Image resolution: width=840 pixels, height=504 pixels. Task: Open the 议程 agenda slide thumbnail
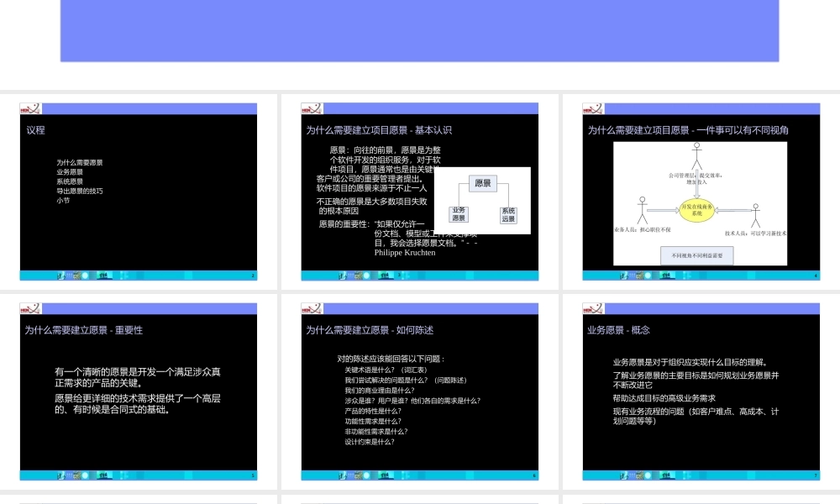point(139,192)
